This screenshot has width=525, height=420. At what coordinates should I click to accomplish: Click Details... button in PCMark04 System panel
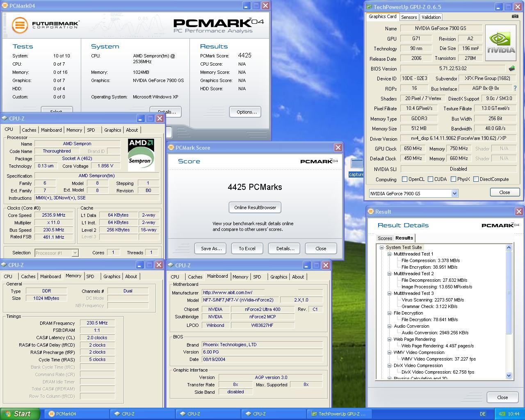tap(166, 112)
